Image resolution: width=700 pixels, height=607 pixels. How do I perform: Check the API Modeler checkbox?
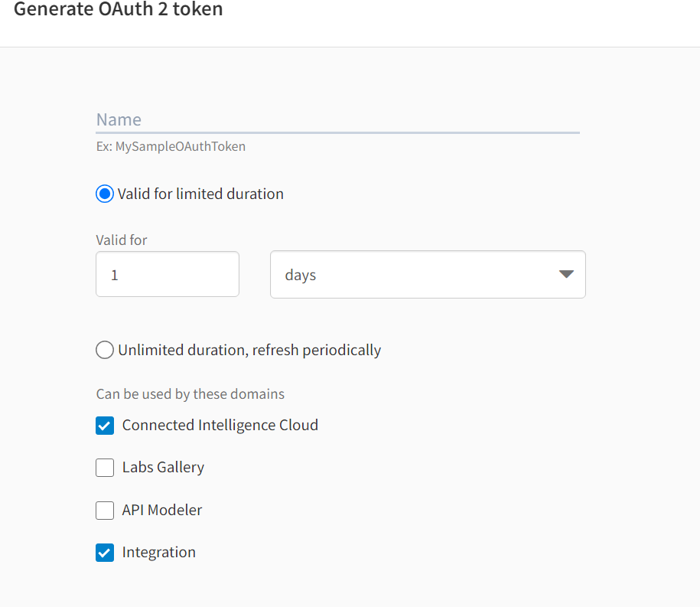pos(105,511)
